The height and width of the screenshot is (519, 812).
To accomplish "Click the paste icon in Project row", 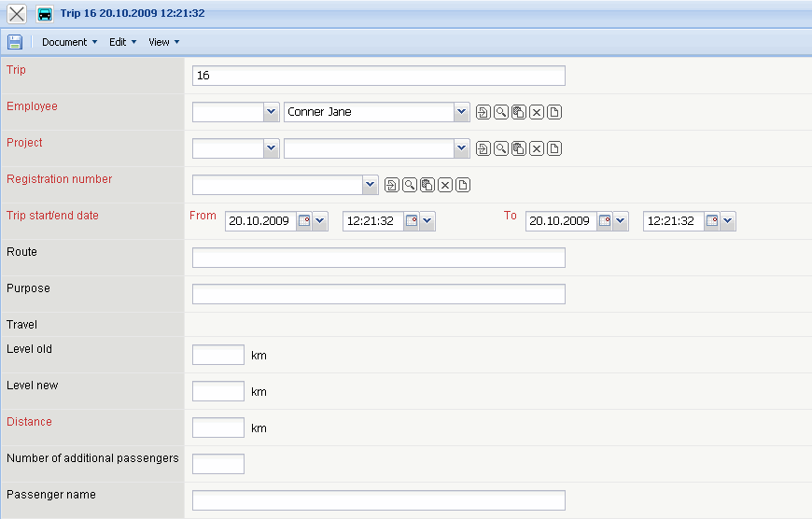I will [x=519, y=149].
